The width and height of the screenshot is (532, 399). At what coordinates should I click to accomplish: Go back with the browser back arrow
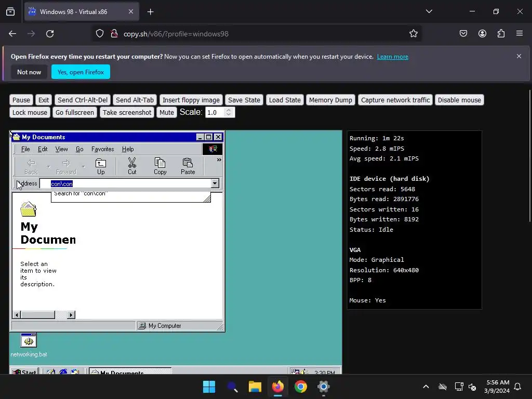(x=12, y=34)
